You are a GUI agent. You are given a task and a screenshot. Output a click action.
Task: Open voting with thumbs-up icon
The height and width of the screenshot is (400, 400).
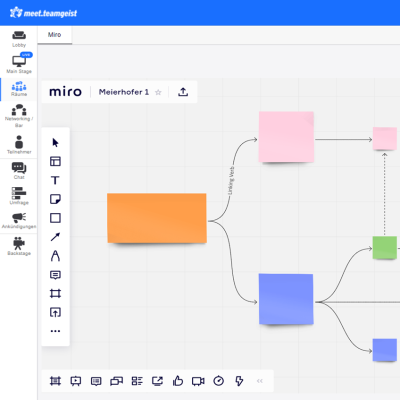(x=178, y=381)
